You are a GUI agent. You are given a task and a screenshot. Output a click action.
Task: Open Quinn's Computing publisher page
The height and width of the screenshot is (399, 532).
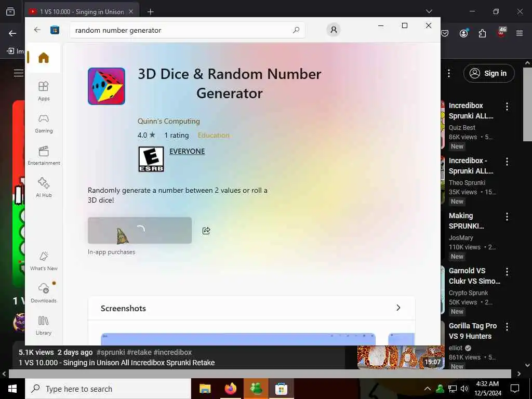click(x=169, y=121)
